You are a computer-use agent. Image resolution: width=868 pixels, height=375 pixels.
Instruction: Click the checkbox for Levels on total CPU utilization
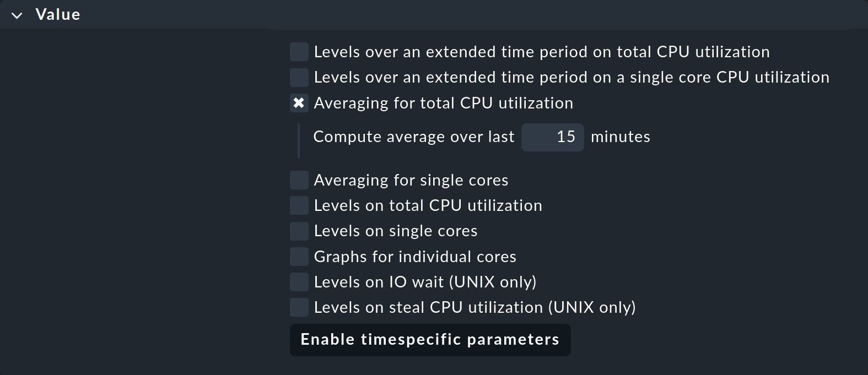click(x=299, y=205)
